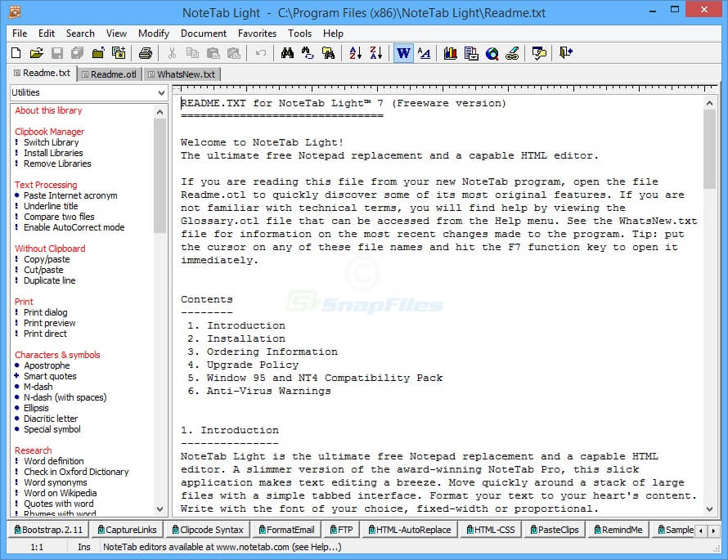The image size is (728, 560).
Task: Click the Find binoculars icon
Action: click(x=287, y=53)
